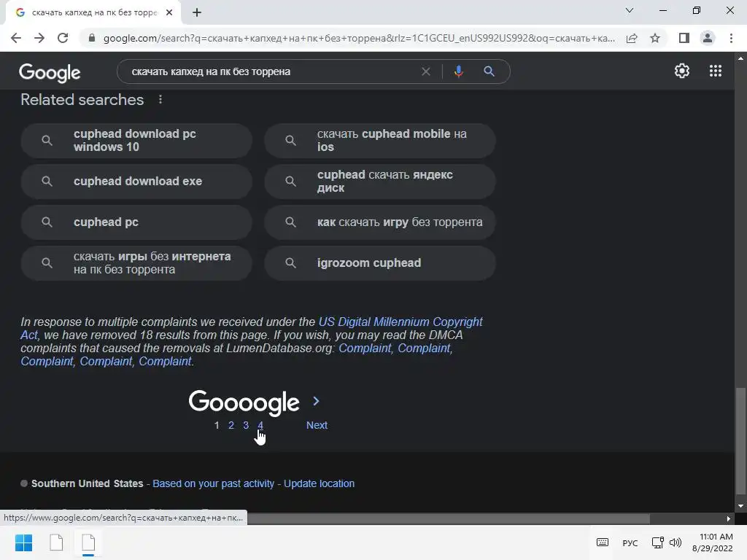Open the first file icon in taskbar
The image size is (747, 560).
[56, 542]
